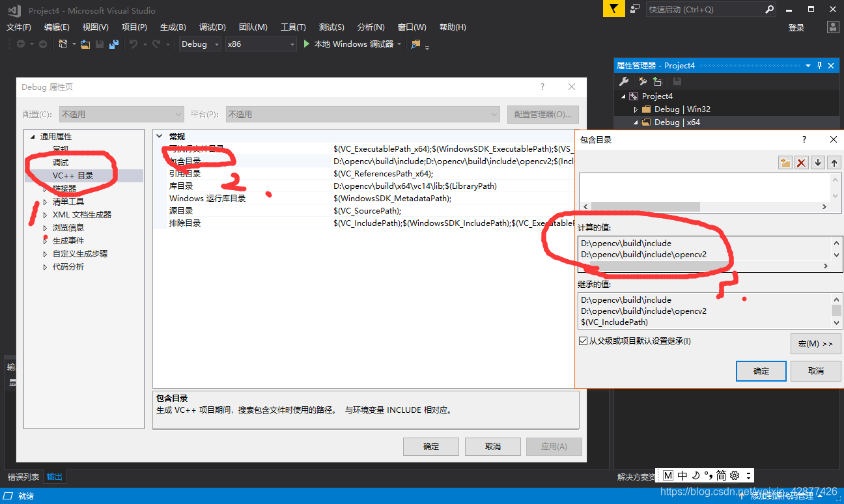This screenshot has width=844, height=504.
Task: Click the send feedback icon
Action: (635, 9)
